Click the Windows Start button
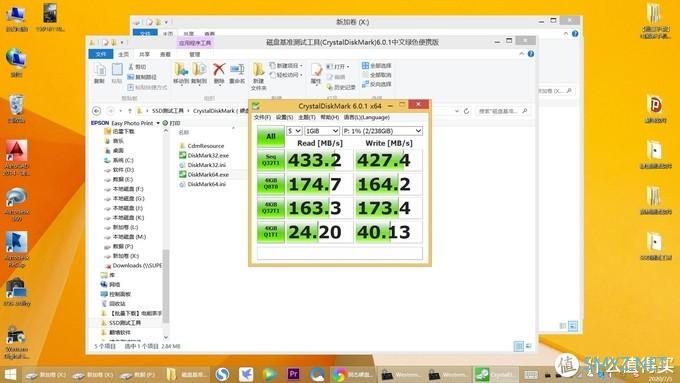 10,374
